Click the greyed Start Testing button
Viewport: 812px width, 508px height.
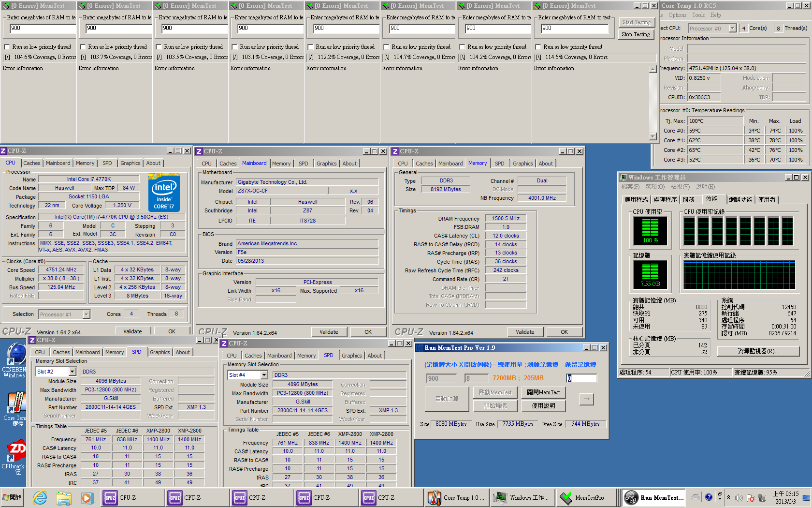tap(636, 22)
